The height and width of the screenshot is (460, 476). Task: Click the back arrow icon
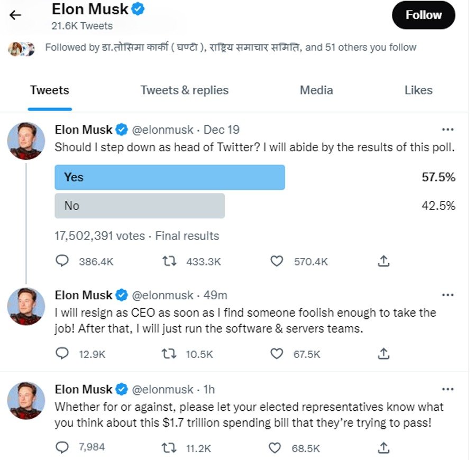tap(15, 15)
